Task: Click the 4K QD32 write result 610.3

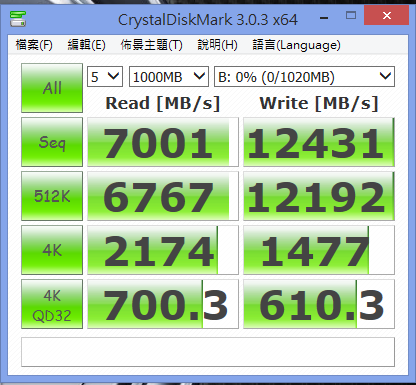Action: click(319, 304)
